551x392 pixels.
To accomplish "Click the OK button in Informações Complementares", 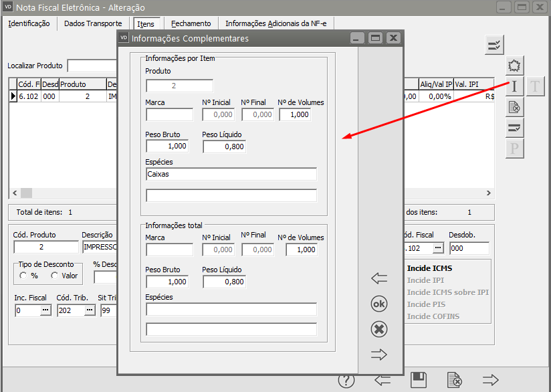I will [379, 304].
